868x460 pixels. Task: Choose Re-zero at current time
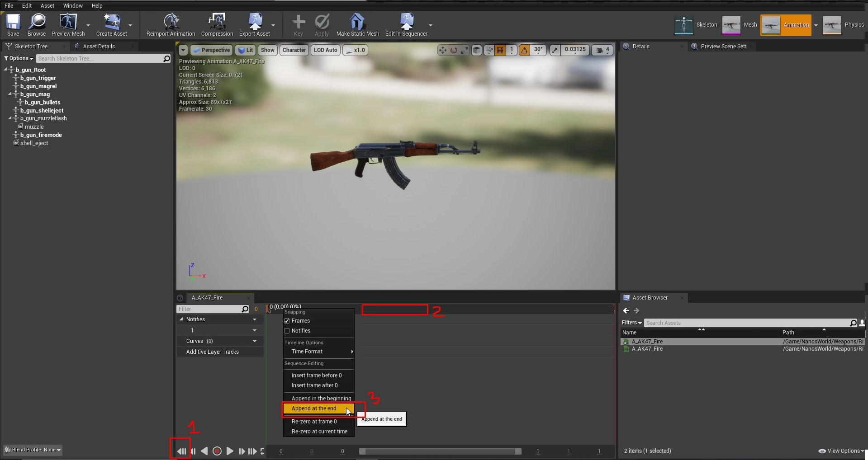point(318,432)
